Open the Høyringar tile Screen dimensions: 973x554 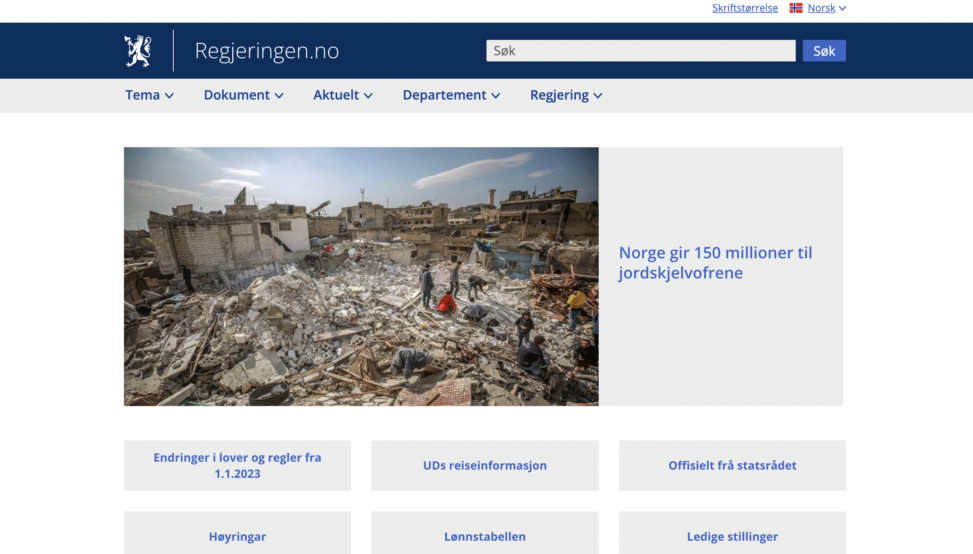(x=238, y=534)
